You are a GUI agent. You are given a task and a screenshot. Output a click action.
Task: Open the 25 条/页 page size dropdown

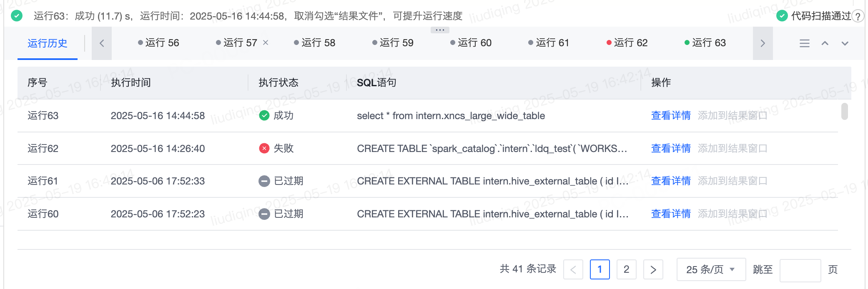(710, 269)
